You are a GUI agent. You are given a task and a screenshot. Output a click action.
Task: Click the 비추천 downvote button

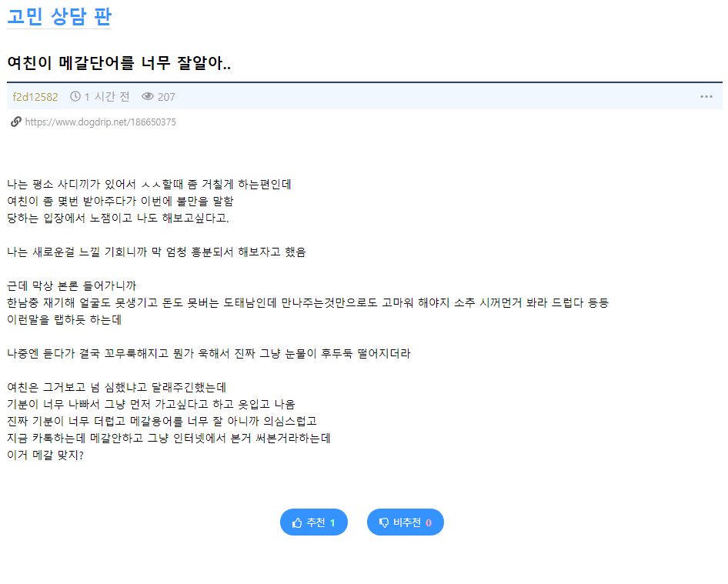tap(406, 522)
